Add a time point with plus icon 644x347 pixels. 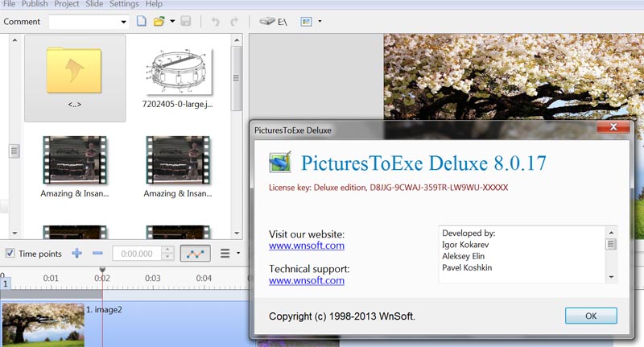click(76, 253)
